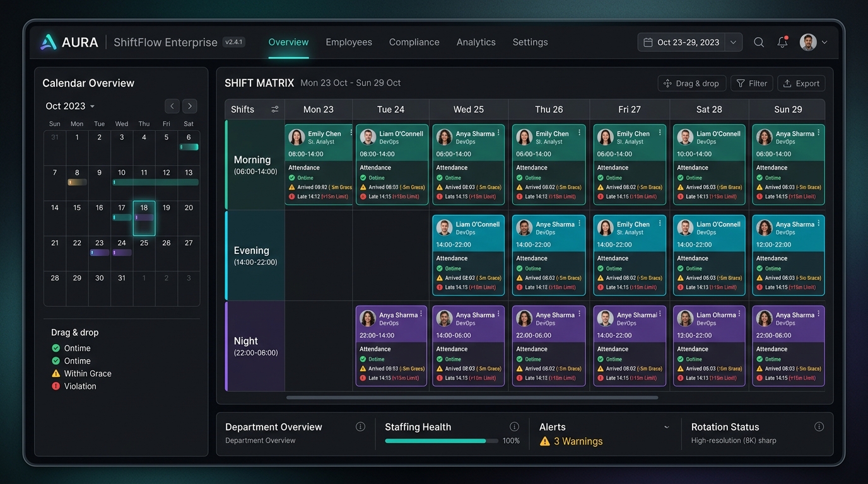Viewport: 868px width, 484px height.
Task: Open Rotation Status info icon
Action: pyautogui.click(x=819, y=427)
